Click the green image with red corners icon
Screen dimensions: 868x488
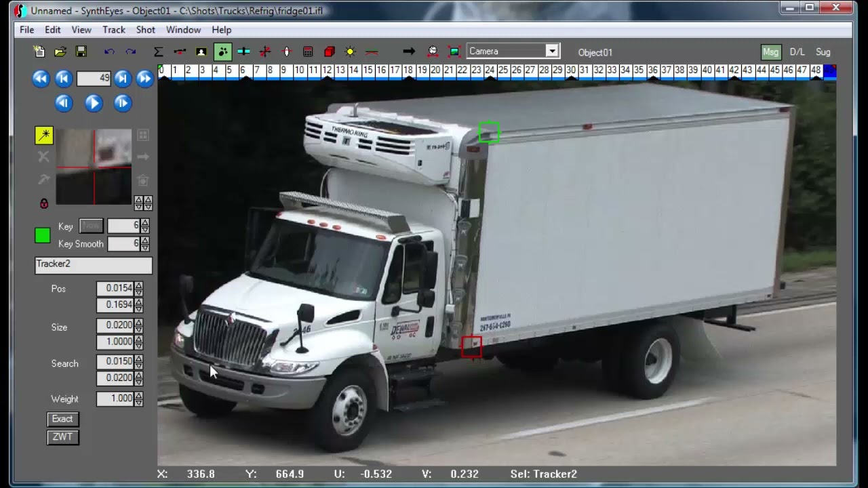[454, 52]
